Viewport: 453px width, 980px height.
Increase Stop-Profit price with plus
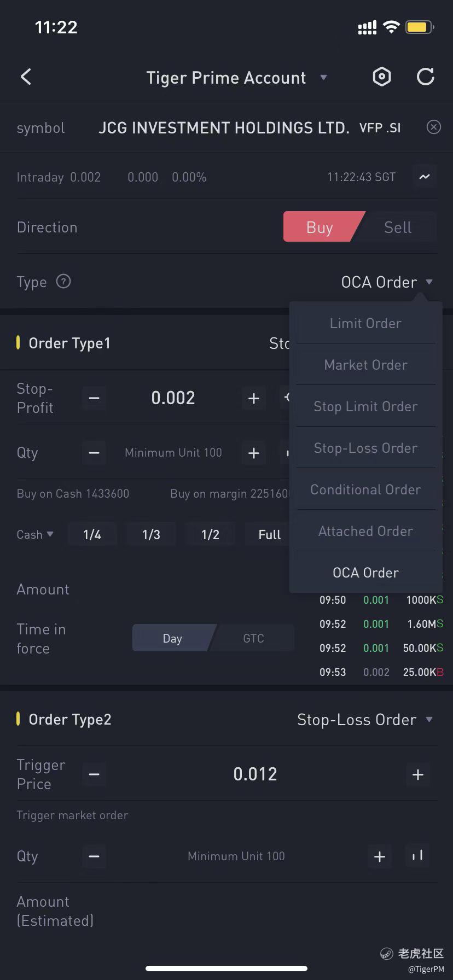coord(253,398)
